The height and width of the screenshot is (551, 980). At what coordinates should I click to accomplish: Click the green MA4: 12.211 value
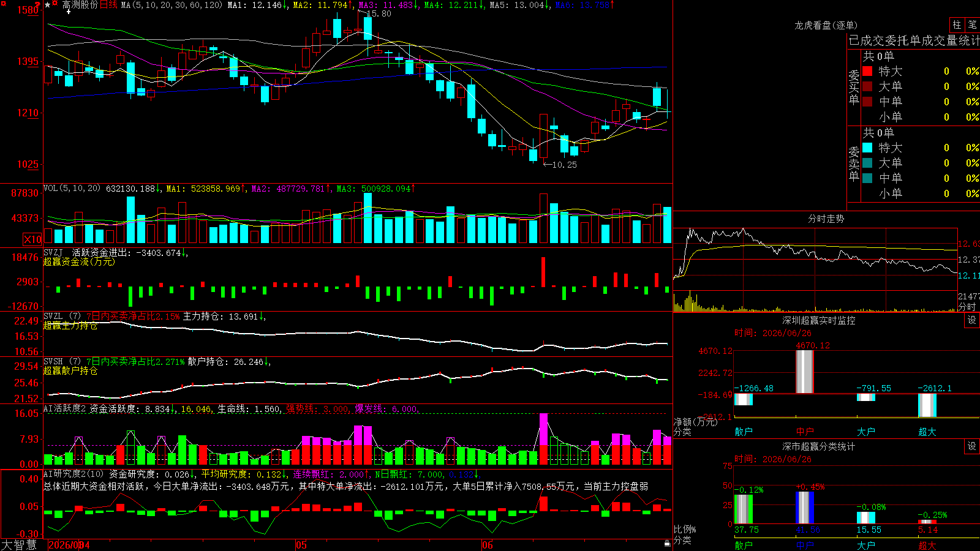coord(451,5)
